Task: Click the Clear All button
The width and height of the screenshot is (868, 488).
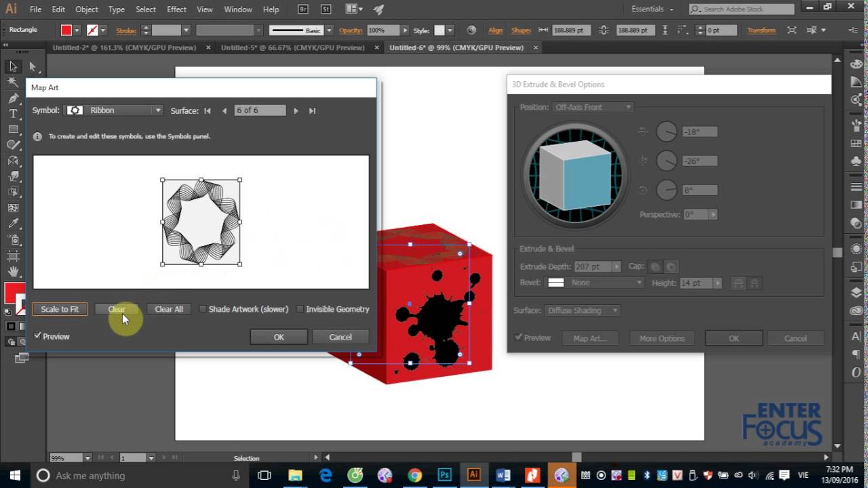Action: pos(168,309)
